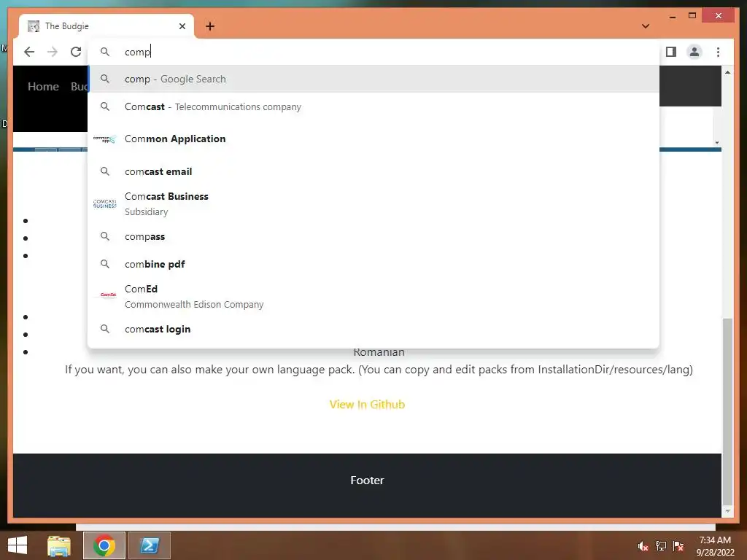Pick the comcast email suggestion
Viewport: 747px width, 560px height.
[373, 171]
